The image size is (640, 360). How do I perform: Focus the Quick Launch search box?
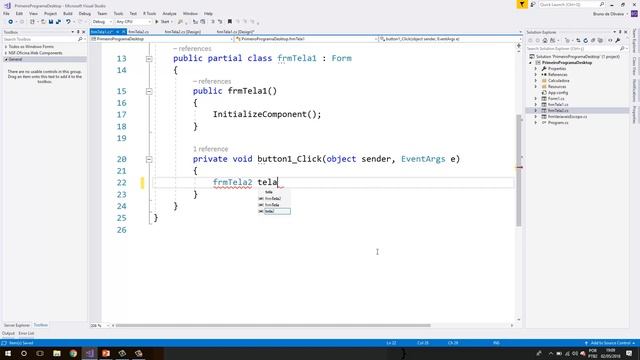click(571, 4)
